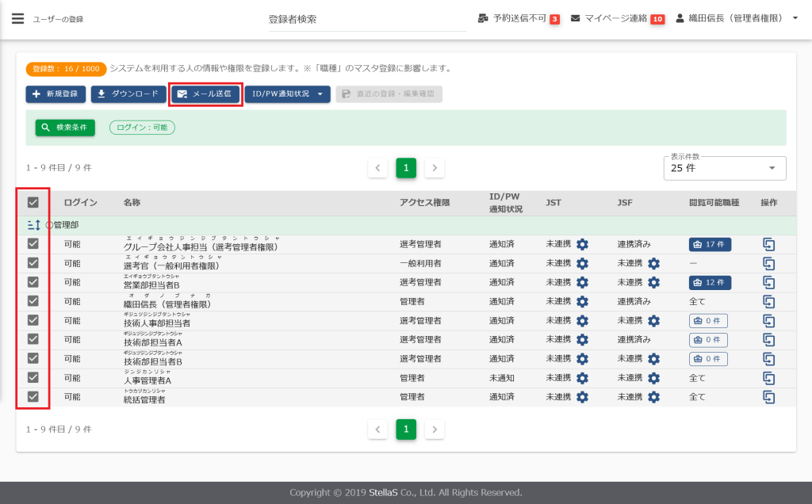Open the 表示件数 25 件 dropdown
Image resolution: width=812 pixels, height=504 pixels.
[724, 168]
